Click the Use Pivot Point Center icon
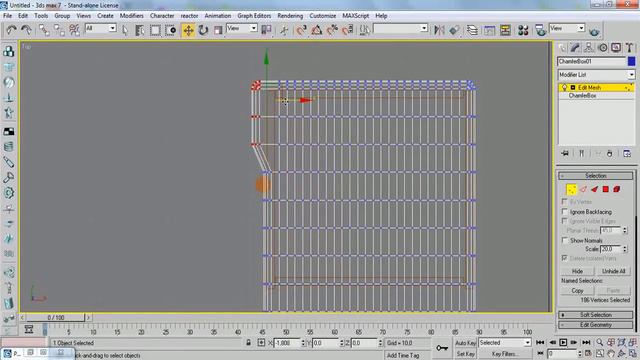640x360 pixels. (x=267, y=30)
